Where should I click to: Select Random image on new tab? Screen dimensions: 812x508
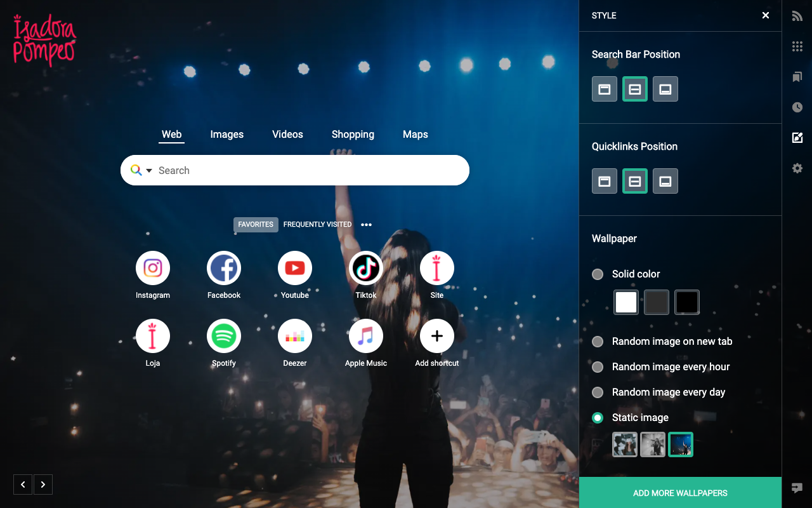[598, 342]
